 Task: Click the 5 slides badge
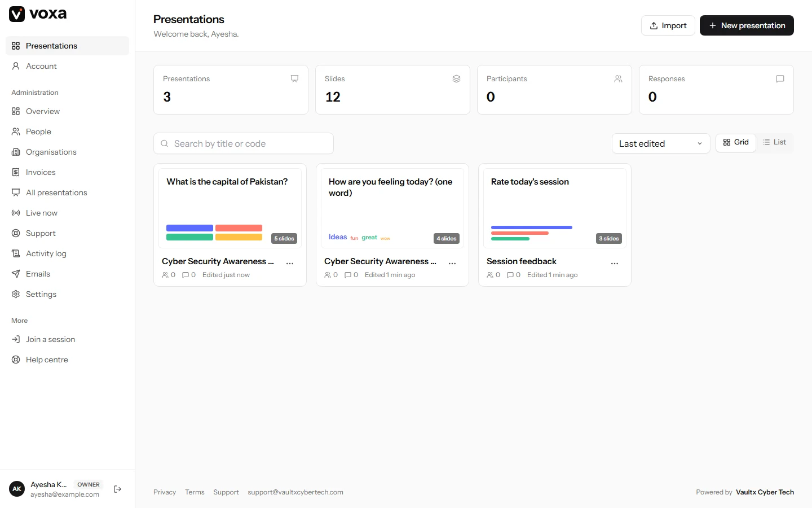(284, 239)
